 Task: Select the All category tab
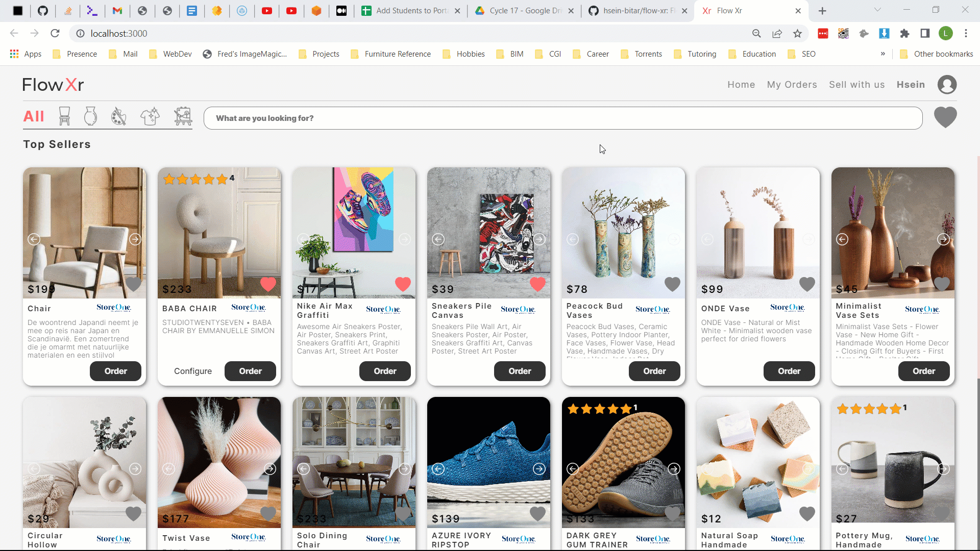click(x=34, y=116)
